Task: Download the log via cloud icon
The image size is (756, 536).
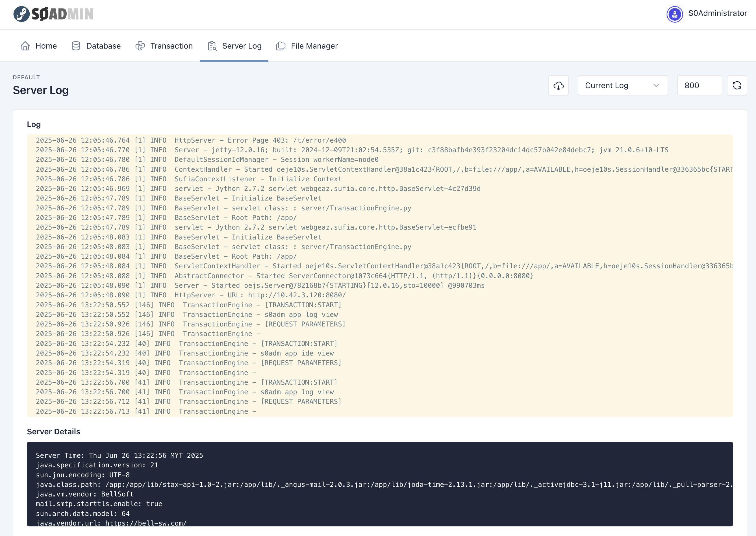Action: click(558, 86)
